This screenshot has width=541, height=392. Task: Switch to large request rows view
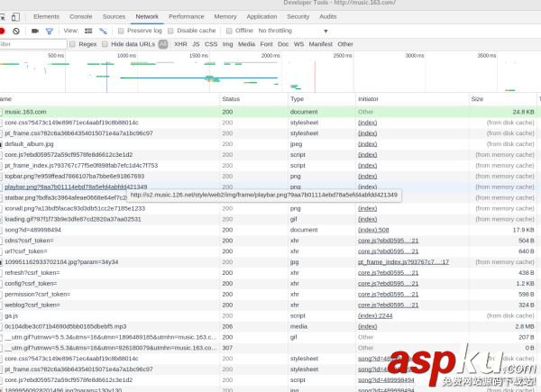click(88, 31)
